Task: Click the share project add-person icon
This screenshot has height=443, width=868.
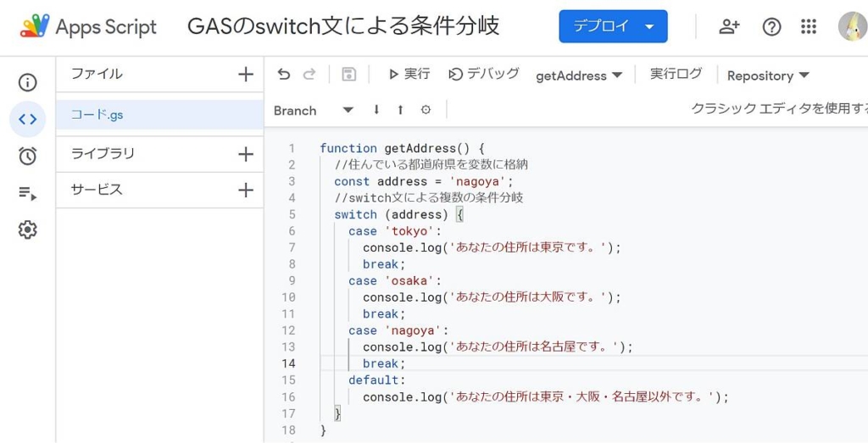Action: click(729, 27)
